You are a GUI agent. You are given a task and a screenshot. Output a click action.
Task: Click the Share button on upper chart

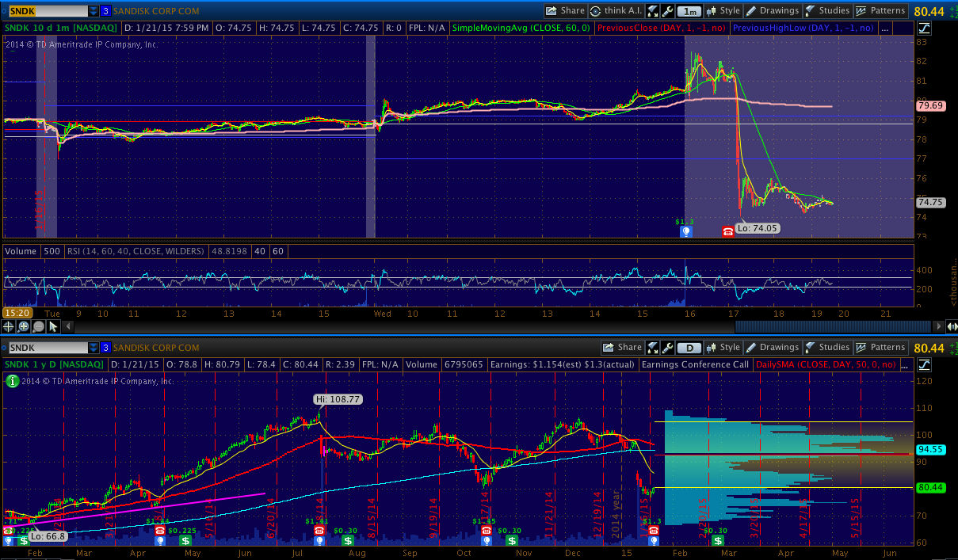tap(565, 11)
